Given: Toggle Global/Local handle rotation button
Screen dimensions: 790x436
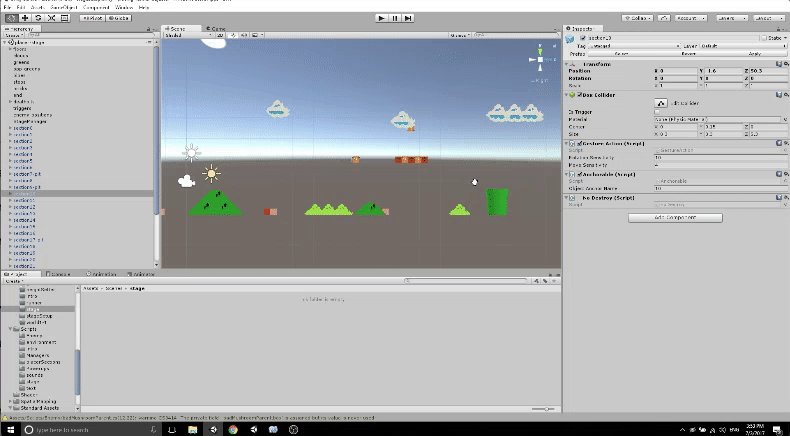Looking at the screenshot, I should pyautogui.click(x=119, y=18).
